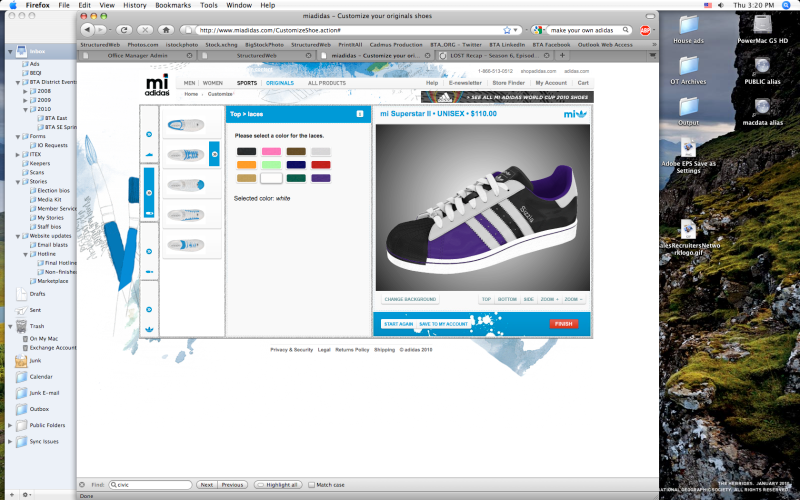This screenshot has height=500, width=800.
Task: Close the Office Manager Admin tab
Action: point(189,55)
